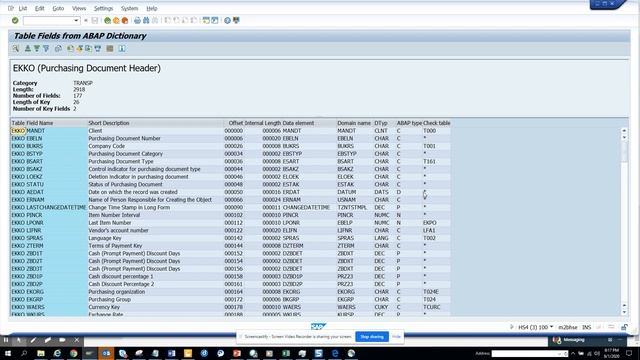Open the command field history dropdown arrow

[x=76, y=20]
